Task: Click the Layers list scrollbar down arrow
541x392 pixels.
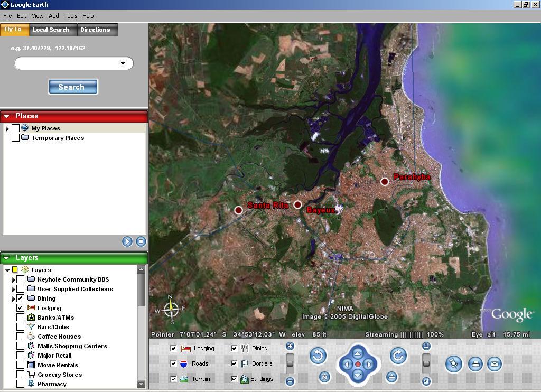Action: [x=141, y=384]
